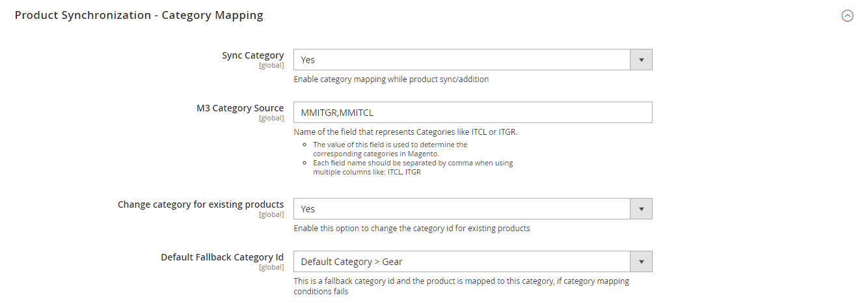Click the Enable this option to change category hint

point(412,229)
